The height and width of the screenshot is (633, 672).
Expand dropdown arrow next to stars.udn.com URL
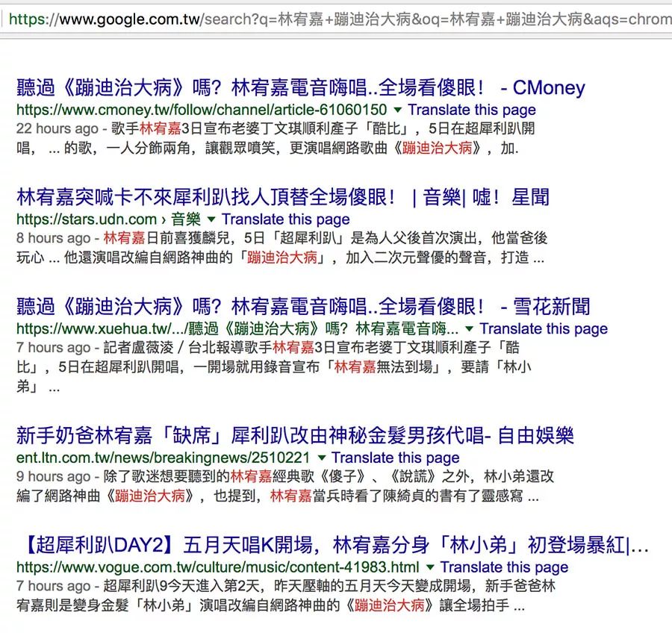pyautogui.click(x=211, y=219)
